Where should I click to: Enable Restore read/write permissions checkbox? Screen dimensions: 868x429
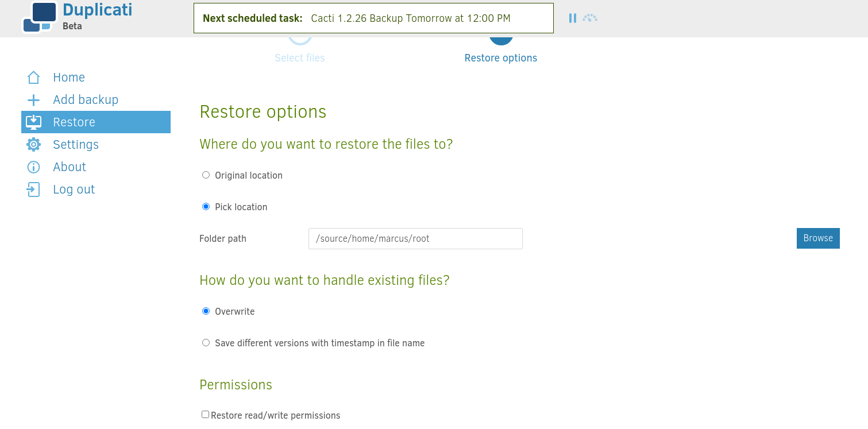[205, 415]
